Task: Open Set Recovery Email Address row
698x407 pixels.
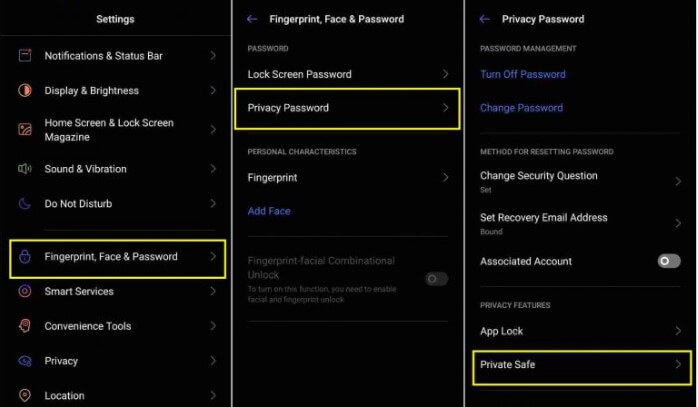Action: 580,224
